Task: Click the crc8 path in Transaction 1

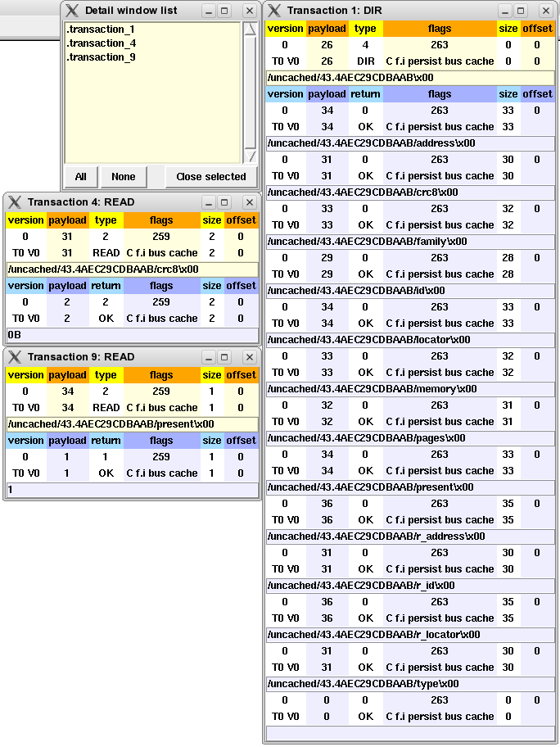Action: point(410,192)
